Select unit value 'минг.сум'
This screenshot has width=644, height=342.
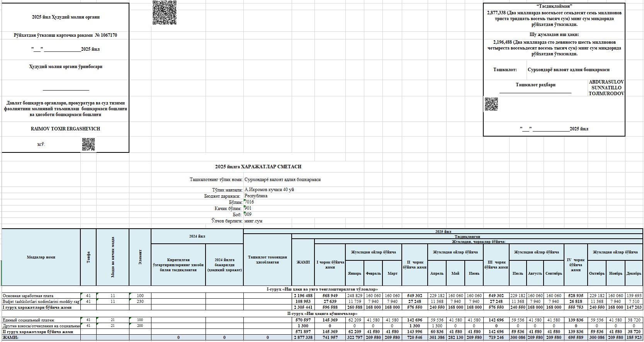click(253, 221)
